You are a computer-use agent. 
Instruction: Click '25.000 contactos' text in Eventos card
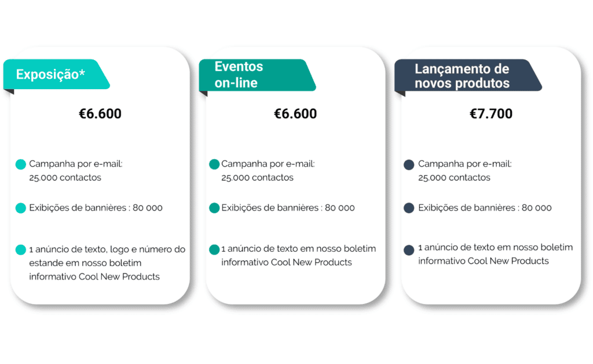tap(257, 178)
